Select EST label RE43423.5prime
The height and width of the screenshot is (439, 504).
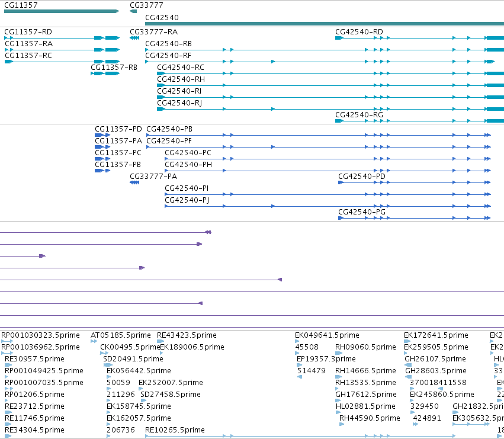coord(187,335)
